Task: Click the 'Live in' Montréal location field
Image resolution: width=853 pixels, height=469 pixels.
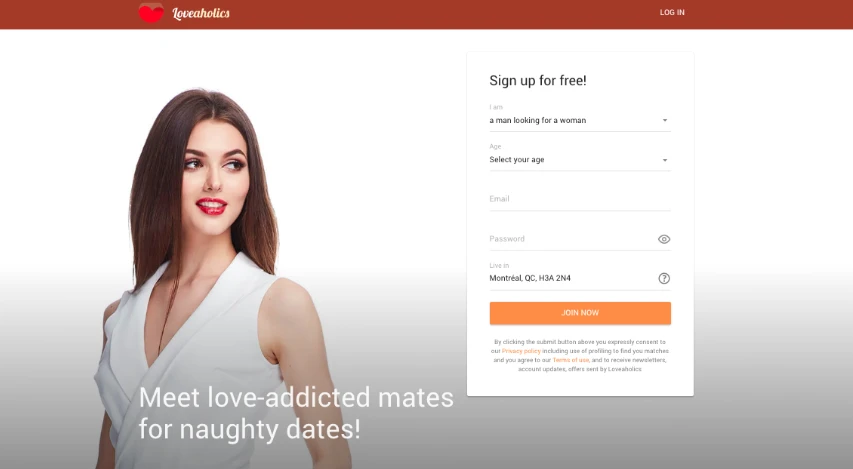Action: pos(571,278)
